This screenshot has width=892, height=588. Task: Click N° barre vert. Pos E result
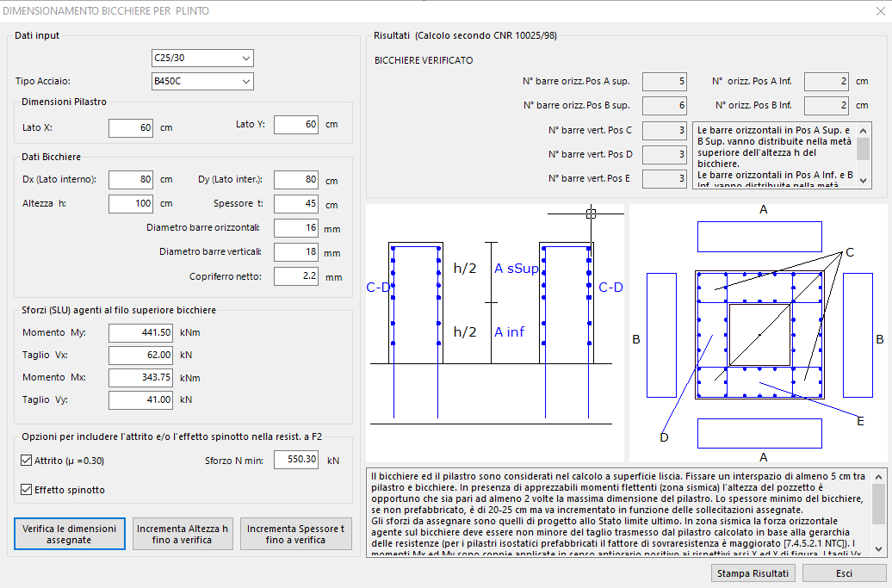pyautogui.click(x=665, y=178)
